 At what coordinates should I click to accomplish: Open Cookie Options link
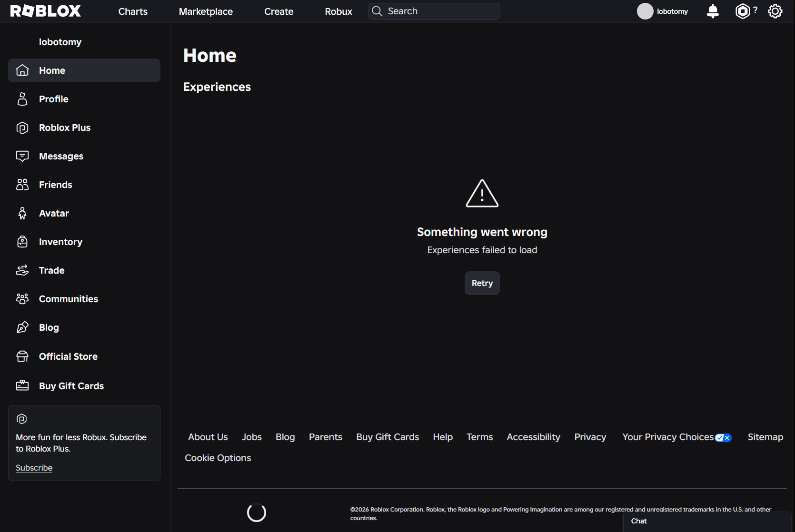pyautogui.click(x=218, y=458)
